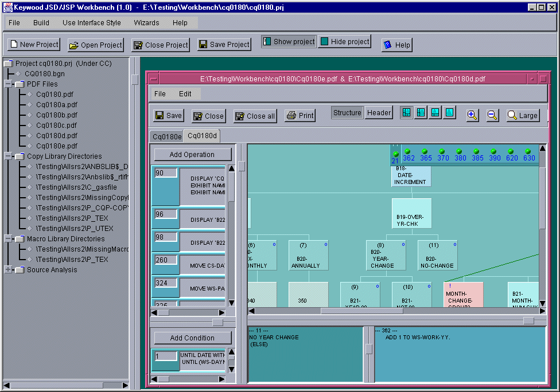Select the B20-ANNUALLY structure box
The width and height of the screenshot is (560, 392).
coord(308,255)
